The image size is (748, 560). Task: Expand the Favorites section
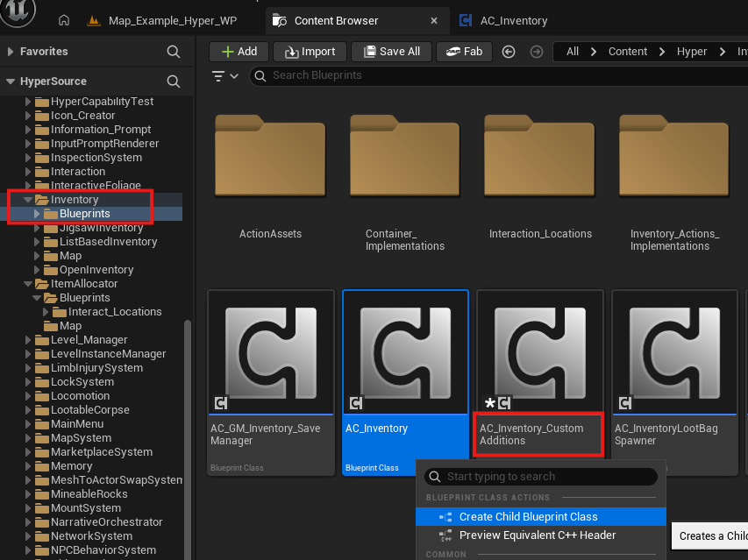pyautogui.click(x=11, y=52)
